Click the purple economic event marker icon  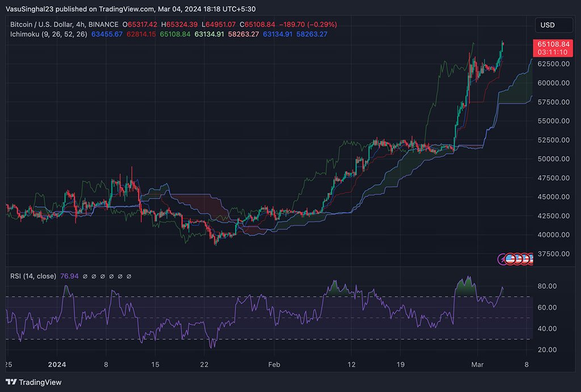(x=502, y=259)
